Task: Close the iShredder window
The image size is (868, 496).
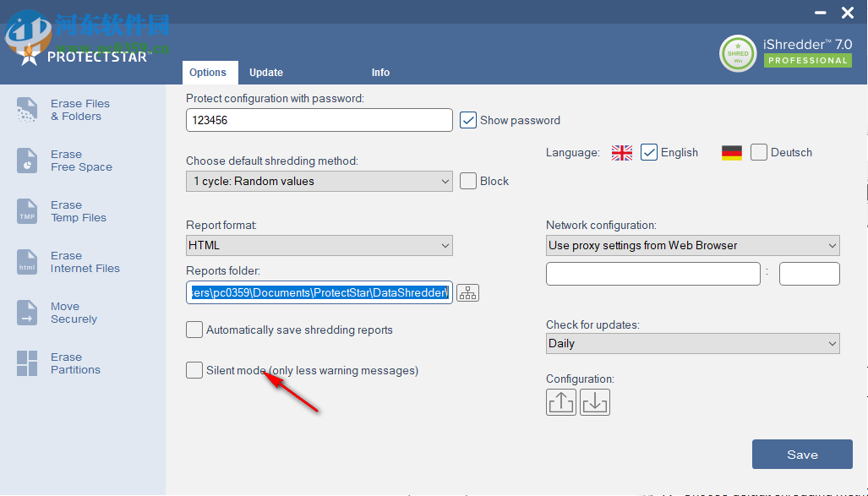Action: 848,13
